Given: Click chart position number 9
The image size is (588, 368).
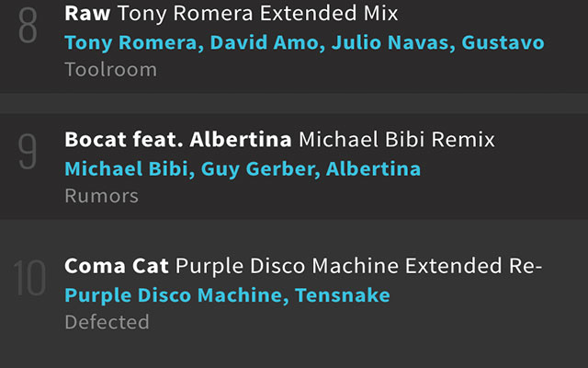Looking at the screenshot, I should (28, 154).
